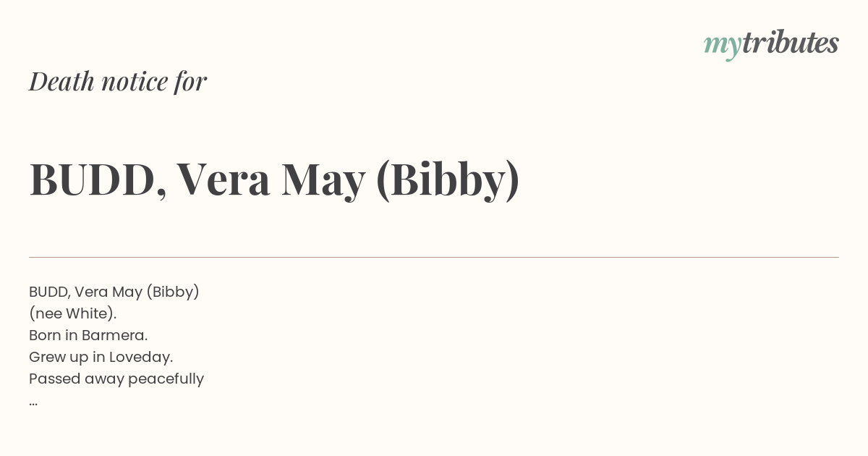Click the "Born in Barmera." line

[x=88, y=335]
